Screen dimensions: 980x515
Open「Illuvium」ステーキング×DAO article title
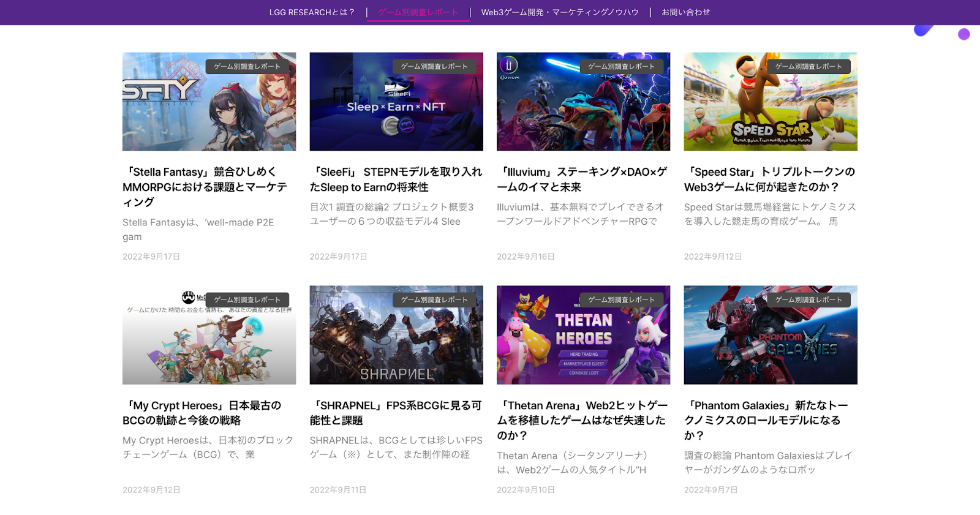point(582,179)
